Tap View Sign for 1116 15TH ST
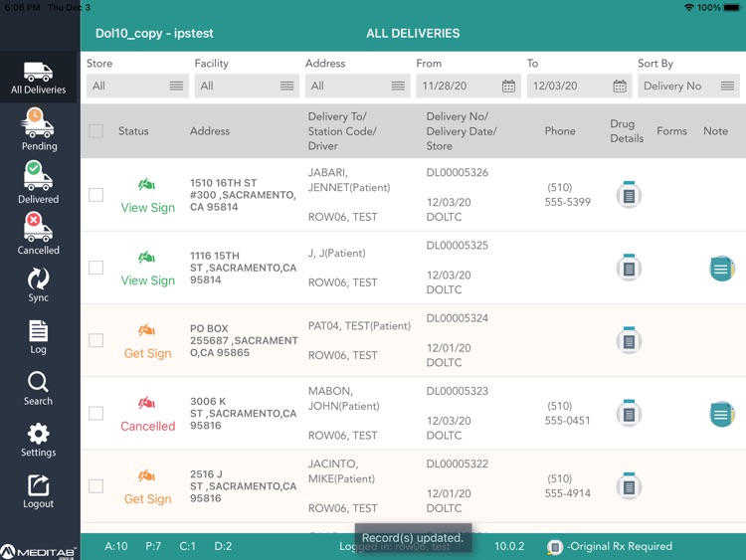 pos(148,280)
